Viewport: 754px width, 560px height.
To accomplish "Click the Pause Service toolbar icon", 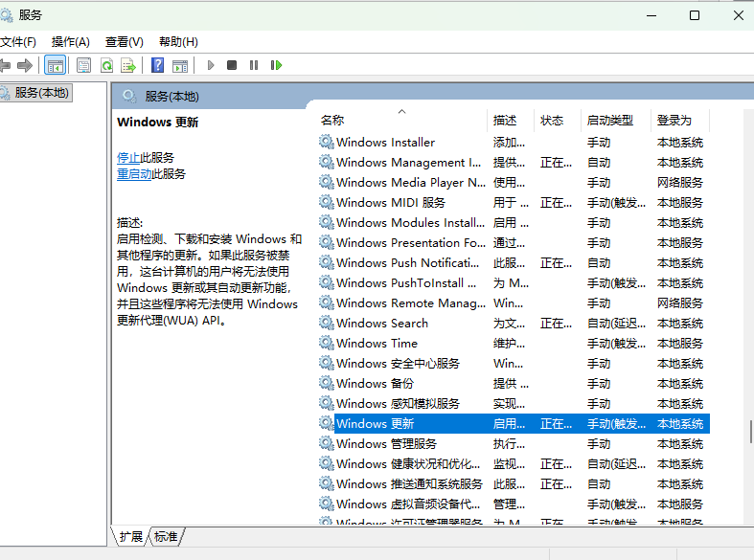I will 254,65.
